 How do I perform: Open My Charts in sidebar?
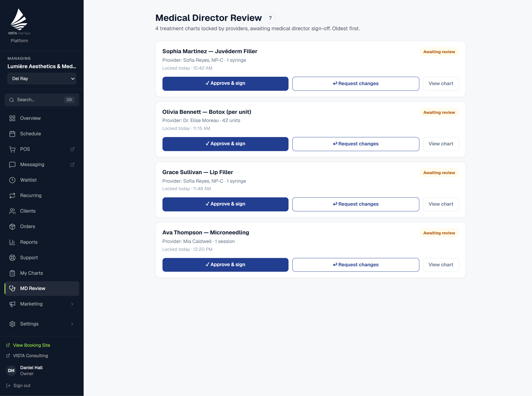(x=42, y=273)
